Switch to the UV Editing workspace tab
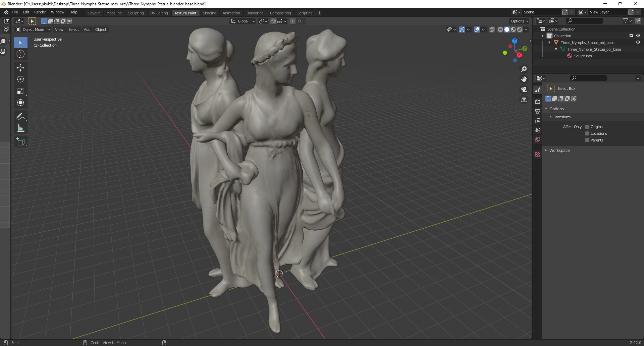Viewport: 644px width, 346px height. click(x=159, y=13)
